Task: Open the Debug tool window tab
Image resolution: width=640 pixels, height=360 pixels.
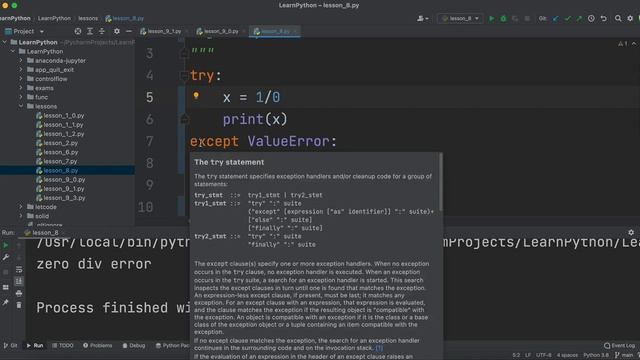Action: [x=134, y=345]
